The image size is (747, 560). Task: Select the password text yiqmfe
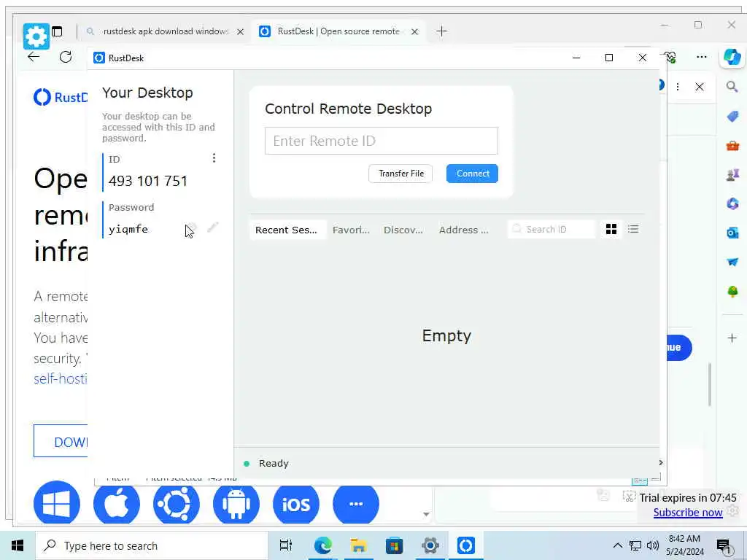(128, 230)
